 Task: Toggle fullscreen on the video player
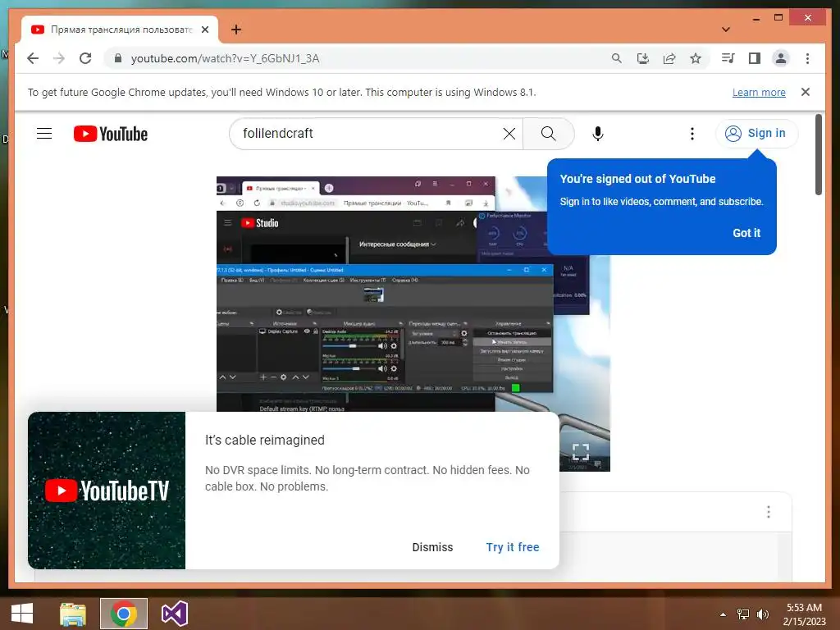click(x=580, y=452)
